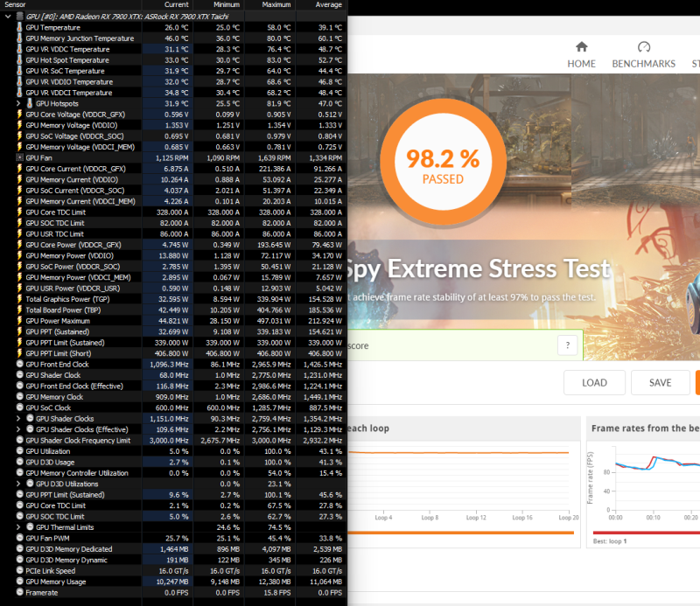Click the 'Frame rates from the be' chart title
The image size is (700, 606).
645,428
